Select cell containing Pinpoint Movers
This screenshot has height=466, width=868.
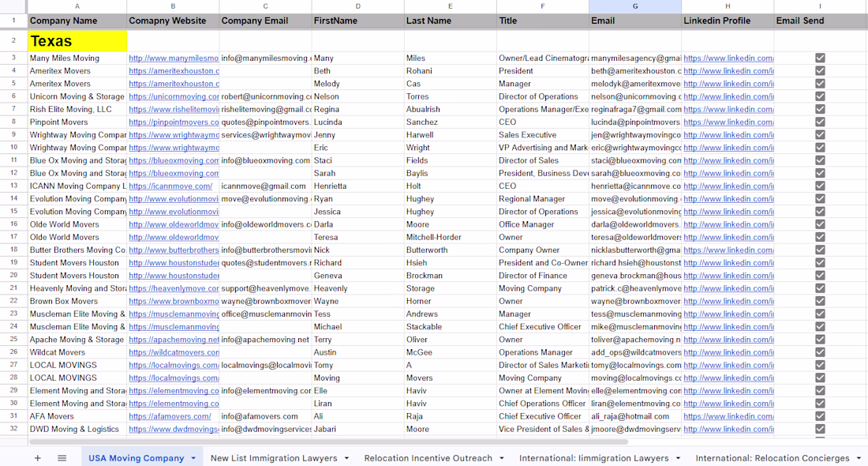coord(77,122)
